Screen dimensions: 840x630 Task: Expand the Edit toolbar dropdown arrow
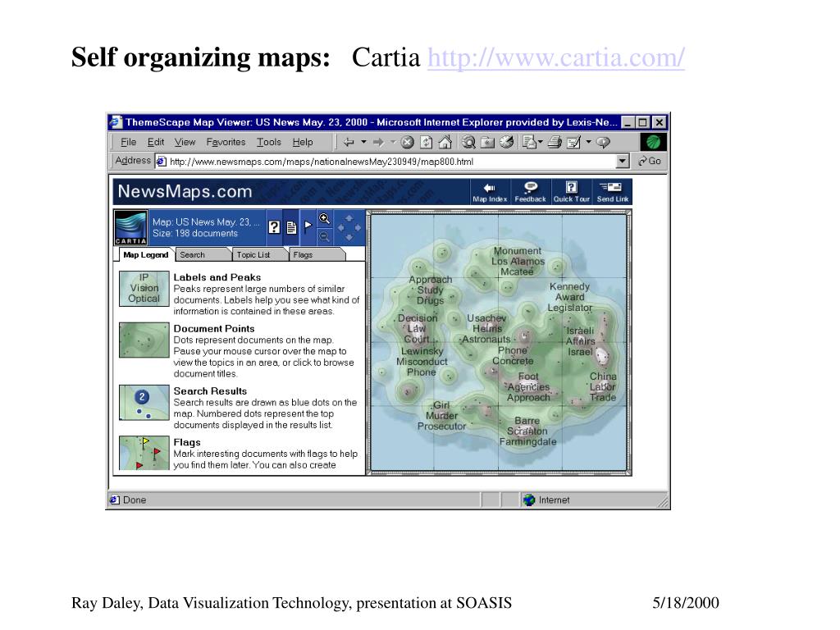click(588, 142)
